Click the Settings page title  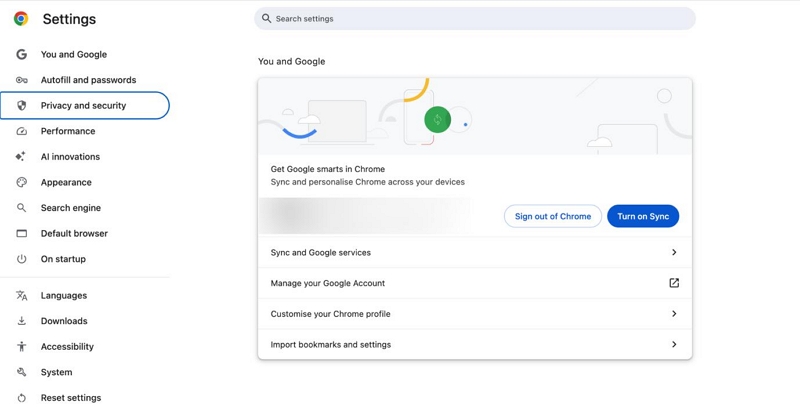69,19
